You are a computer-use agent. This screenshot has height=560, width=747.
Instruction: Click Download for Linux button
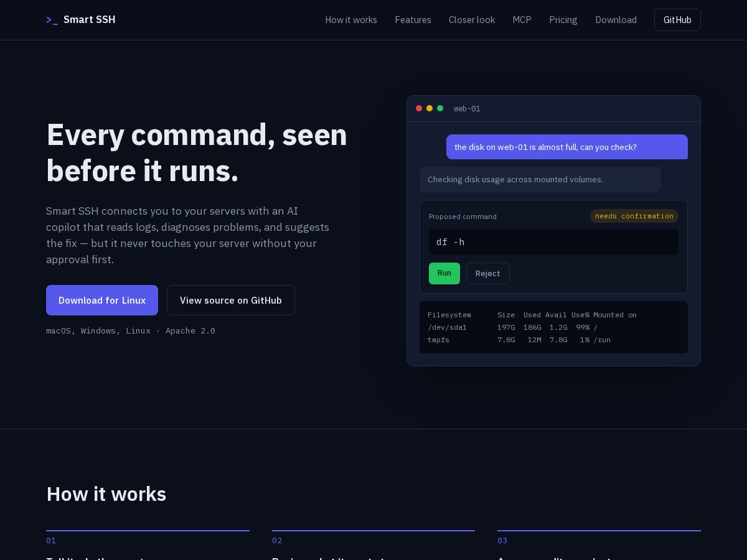coord(102,300)
